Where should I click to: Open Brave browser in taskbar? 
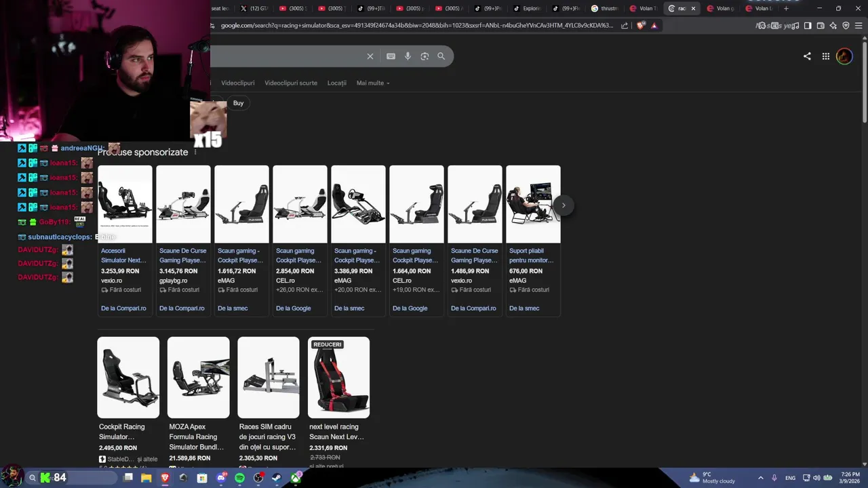click(165, 478)
